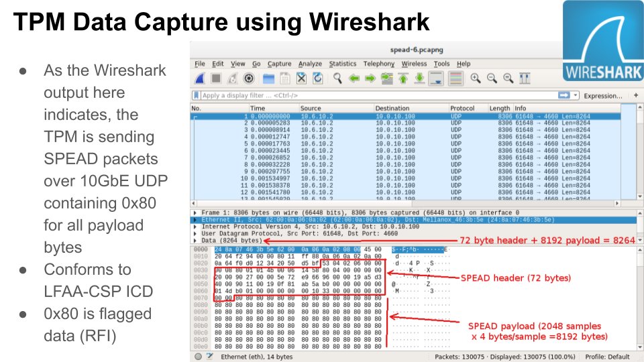Close the capture file with the X icon
The width and height of the screenshot is (644, 362).
click(301, 78)
